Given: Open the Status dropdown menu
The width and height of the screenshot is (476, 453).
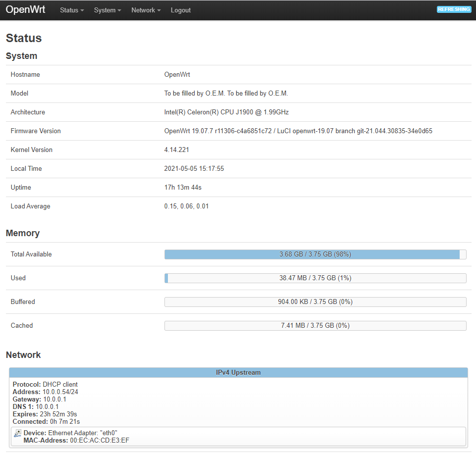Looking at the screenshot, I should click(x=72, y=10).
